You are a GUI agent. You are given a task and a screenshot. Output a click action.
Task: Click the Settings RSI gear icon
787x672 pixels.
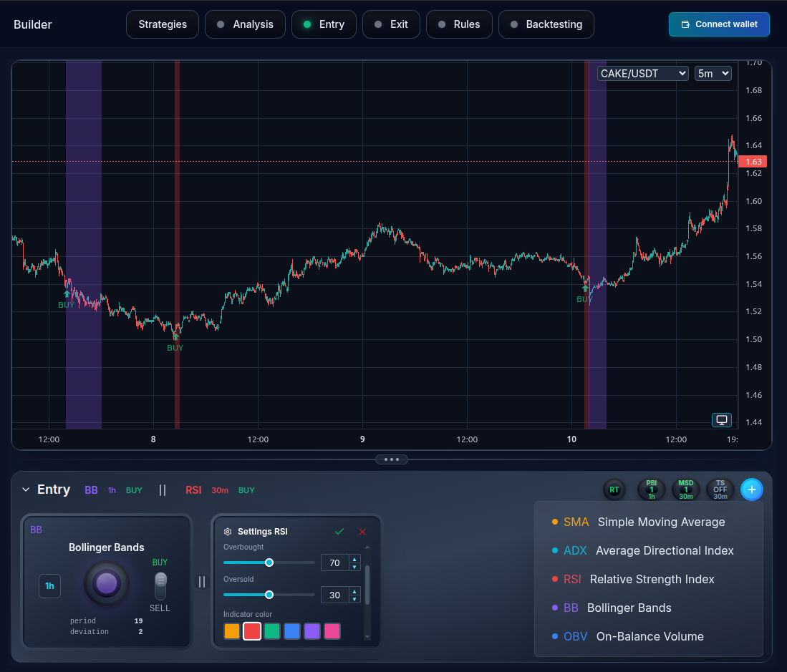[x=228, y=532]
